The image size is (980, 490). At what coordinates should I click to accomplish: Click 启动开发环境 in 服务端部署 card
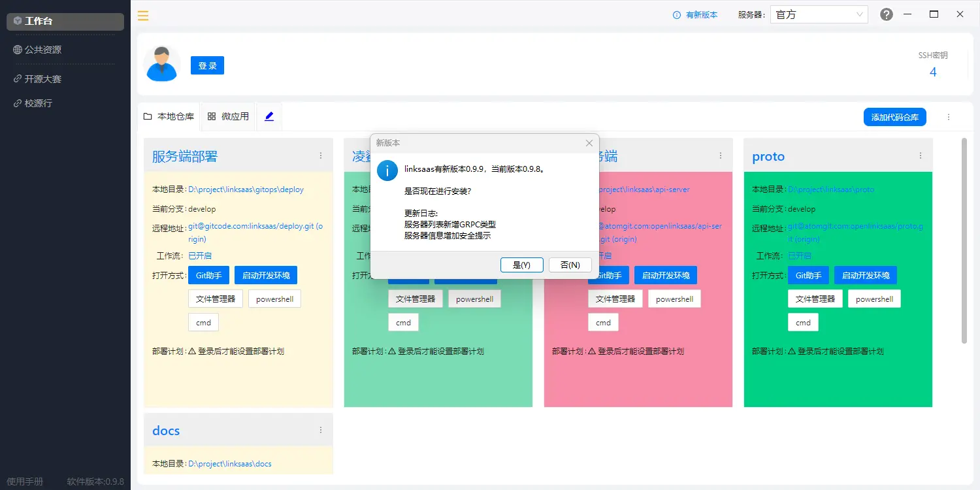click(x=266, y=275)
